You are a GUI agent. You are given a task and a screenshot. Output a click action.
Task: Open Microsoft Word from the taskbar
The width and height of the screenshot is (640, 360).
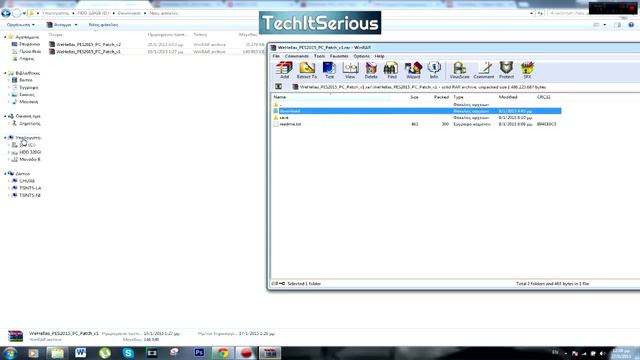pyautogui.click(x=80, y=353)
